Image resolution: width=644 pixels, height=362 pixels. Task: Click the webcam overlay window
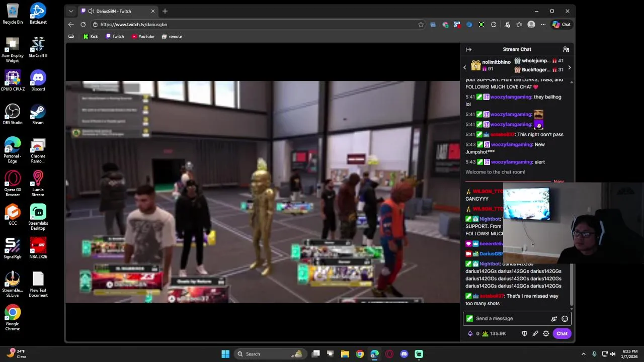coord(573,223)
